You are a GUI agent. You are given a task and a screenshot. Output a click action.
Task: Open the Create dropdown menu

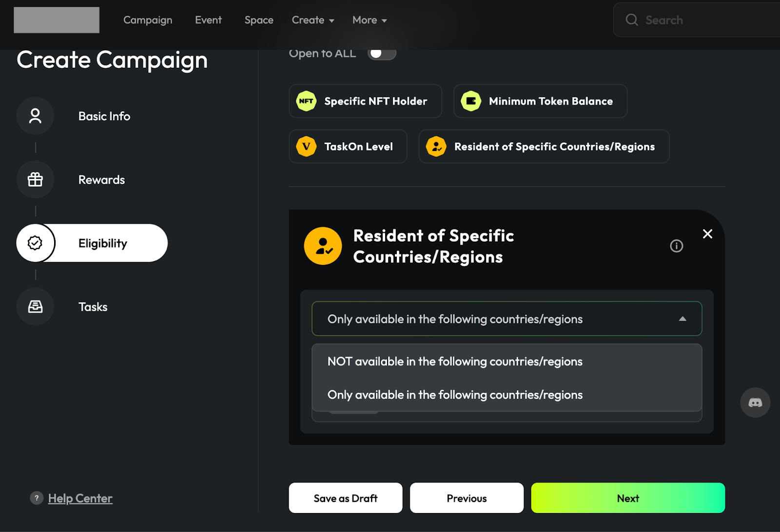pos(313,20)
